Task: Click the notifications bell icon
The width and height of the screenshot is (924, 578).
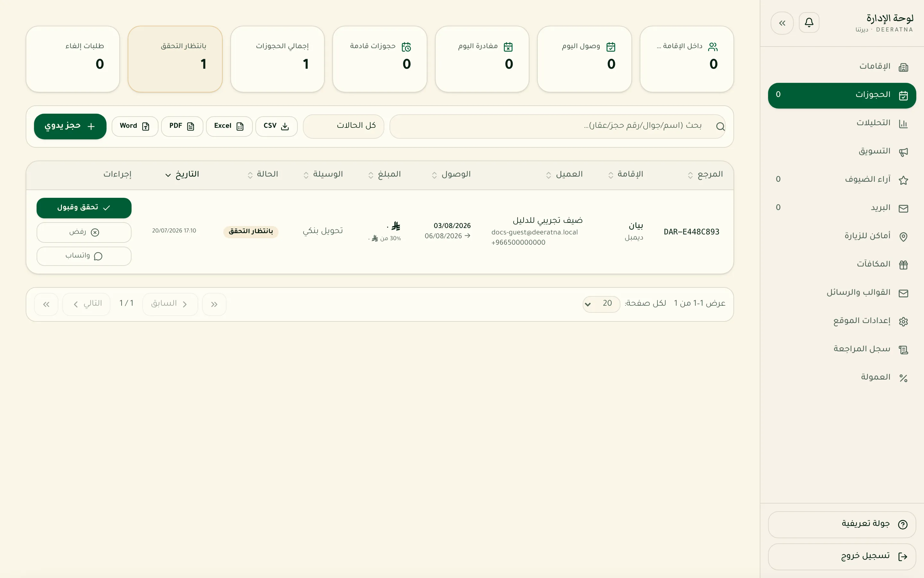Action: coord(809,23)
